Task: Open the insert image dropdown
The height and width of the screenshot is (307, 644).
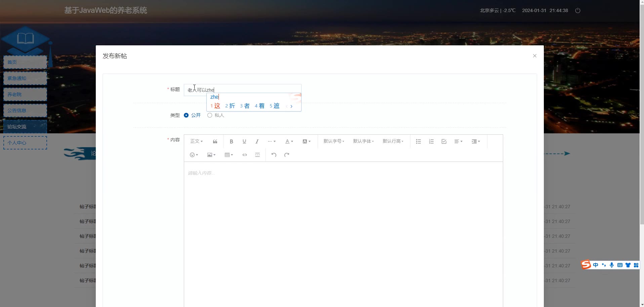Action: tap(211, 155)
